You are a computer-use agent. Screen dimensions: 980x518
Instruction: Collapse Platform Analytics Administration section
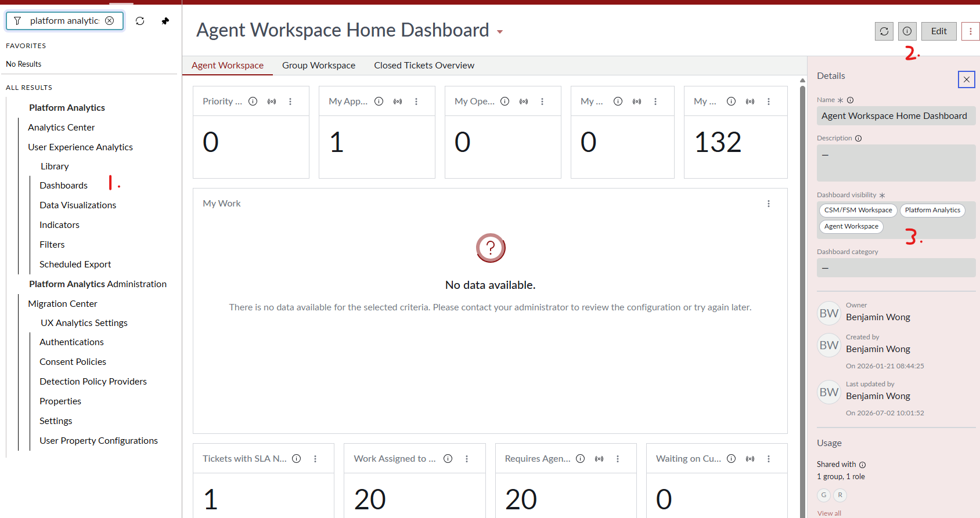[x=98, y=284]
